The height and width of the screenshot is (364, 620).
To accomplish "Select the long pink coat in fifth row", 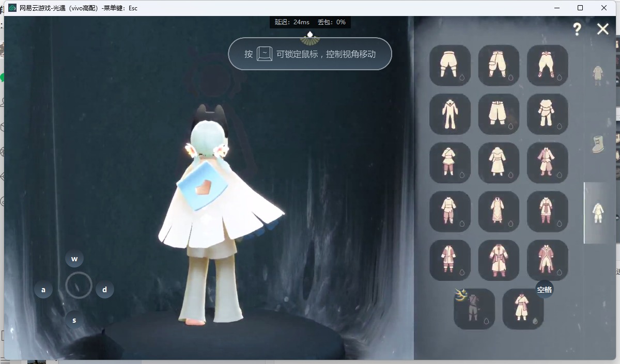I will click(x=548, y=260).
